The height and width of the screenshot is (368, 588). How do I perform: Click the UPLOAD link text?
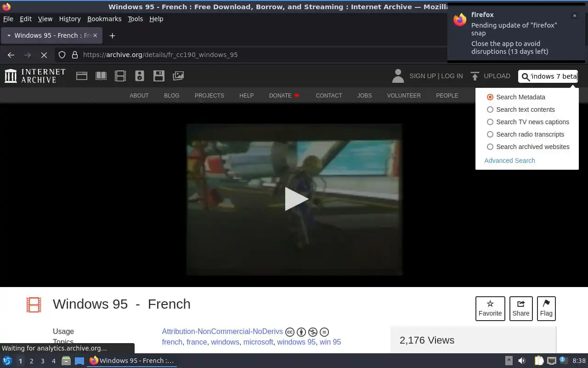click(497, 76)
